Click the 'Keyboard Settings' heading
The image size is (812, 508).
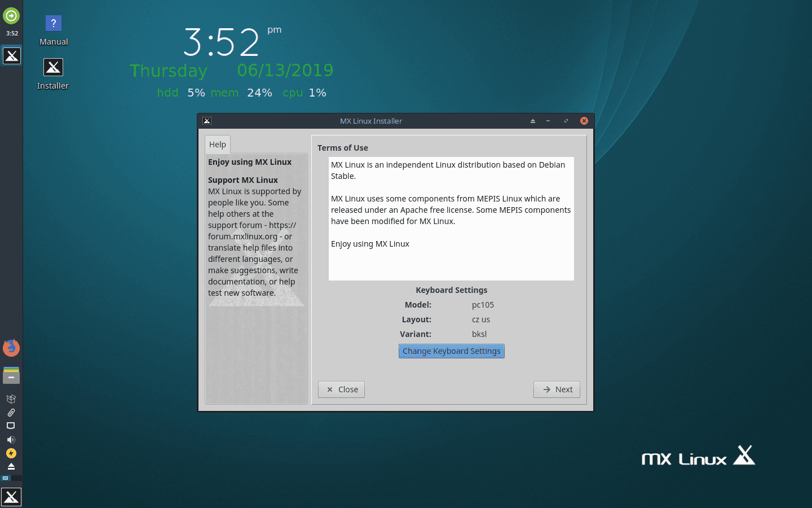pos(452,290)
